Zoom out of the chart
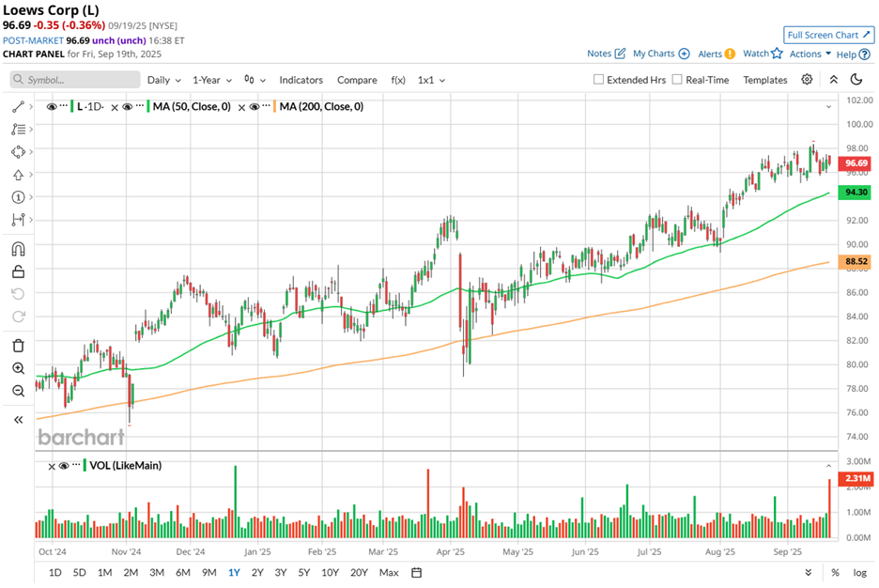 [x=18, y=391]
